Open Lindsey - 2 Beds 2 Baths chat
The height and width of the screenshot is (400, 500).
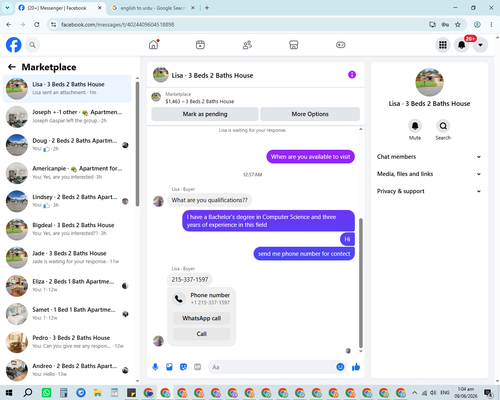(67, 201)
